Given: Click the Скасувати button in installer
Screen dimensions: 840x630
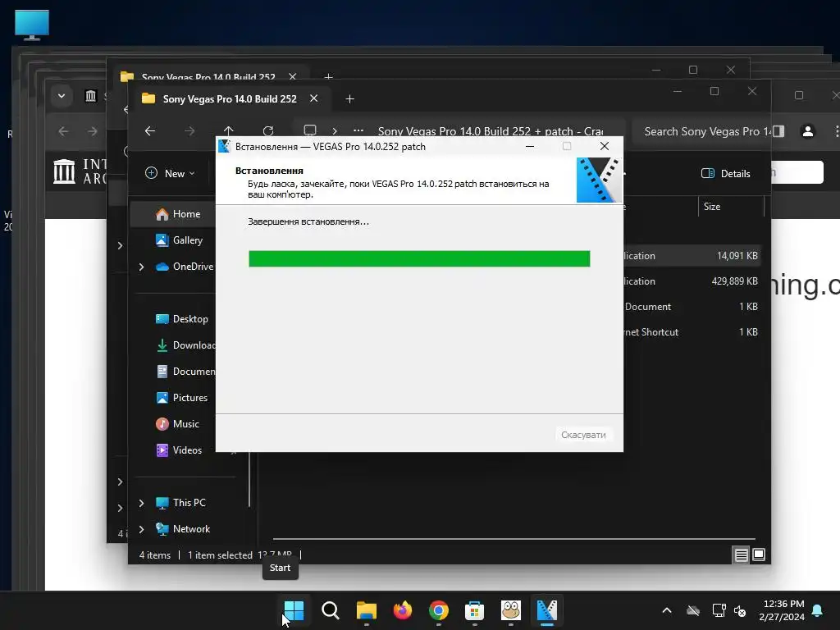Looking at the screenshot, I should pos(583,435).
